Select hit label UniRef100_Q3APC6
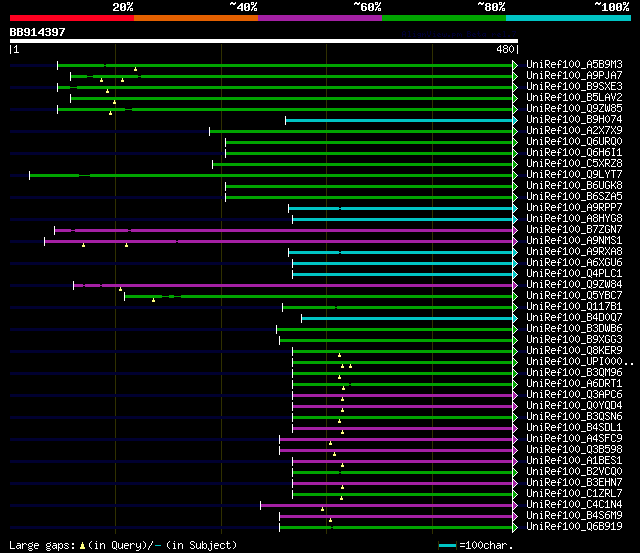 [x=574, y=395]
